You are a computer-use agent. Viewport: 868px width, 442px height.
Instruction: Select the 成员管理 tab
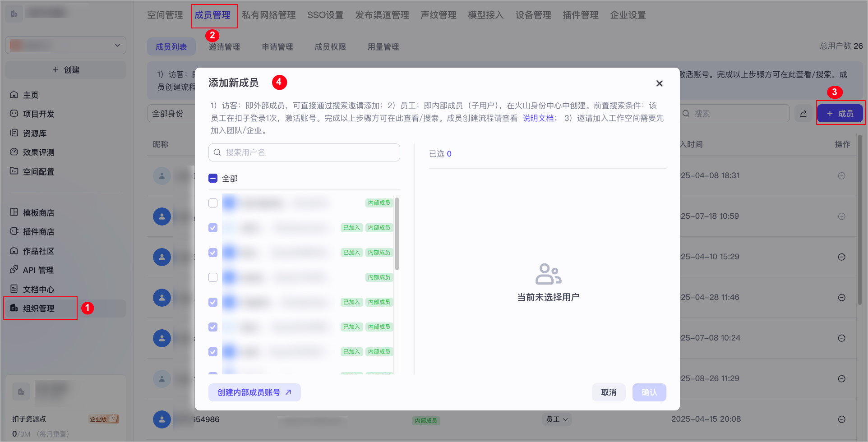tap(212, 15)
